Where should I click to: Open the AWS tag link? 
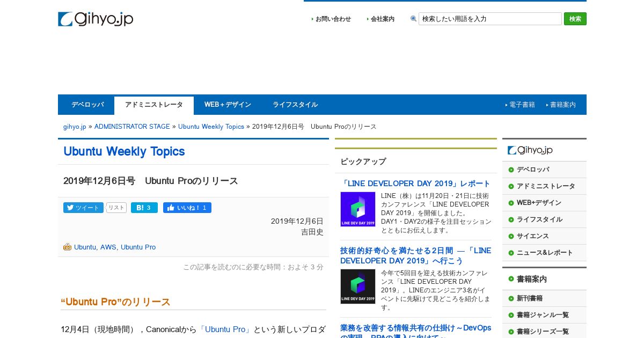pos(108,247)
